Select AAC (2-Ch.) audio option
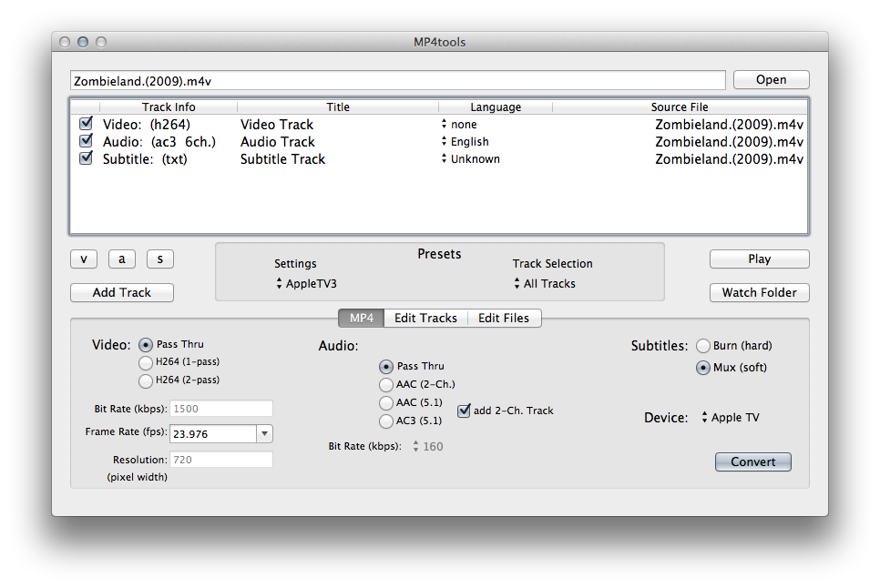Screen dimensions: 880x588 pos(386,384)
